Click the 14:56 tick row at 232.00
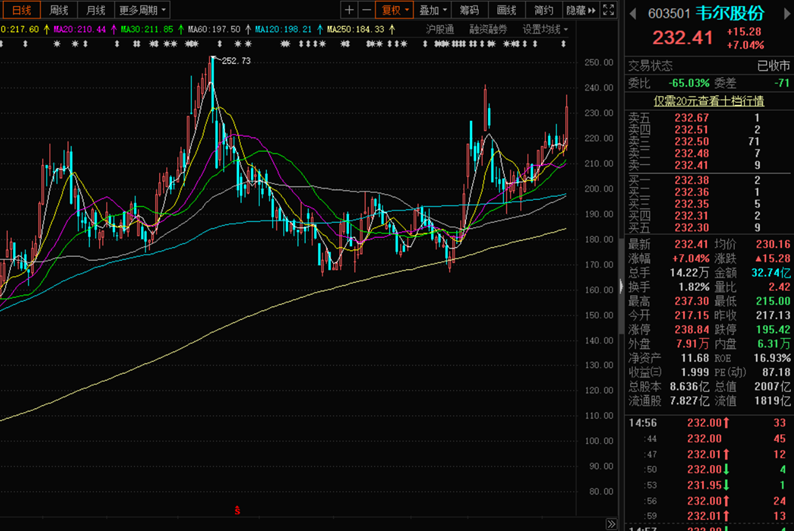The height and width of the screenshot is (531, 794). (709, 423)
